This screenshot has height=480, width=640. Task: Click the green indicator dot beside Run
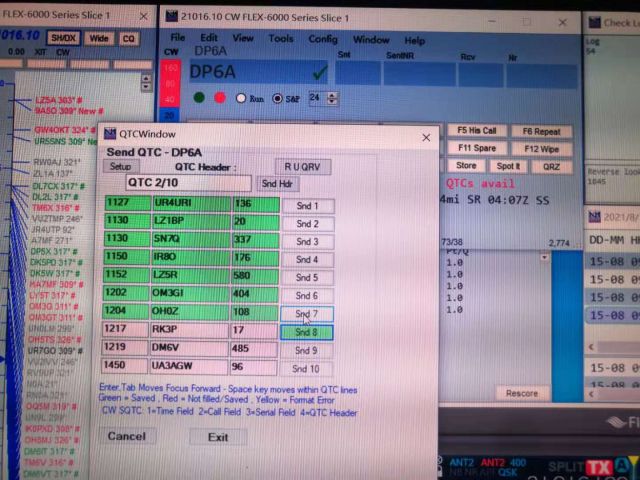pyautogui.click(x=199, y=98)
